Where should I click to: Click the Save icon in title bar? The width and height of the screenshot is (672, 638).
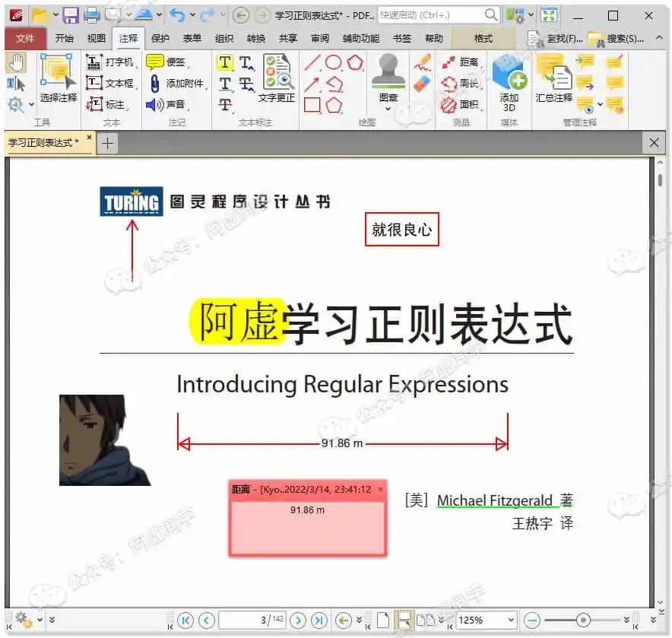tap(70, 15)
